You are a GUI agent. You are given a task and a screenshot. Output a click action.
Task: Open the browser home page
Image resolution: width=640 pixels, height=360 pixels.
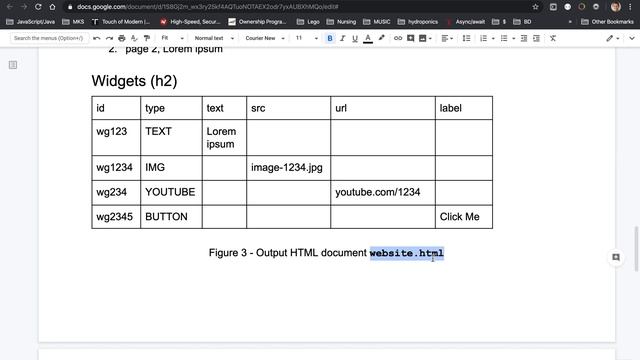pyautogui.click(x=52, y=7)
